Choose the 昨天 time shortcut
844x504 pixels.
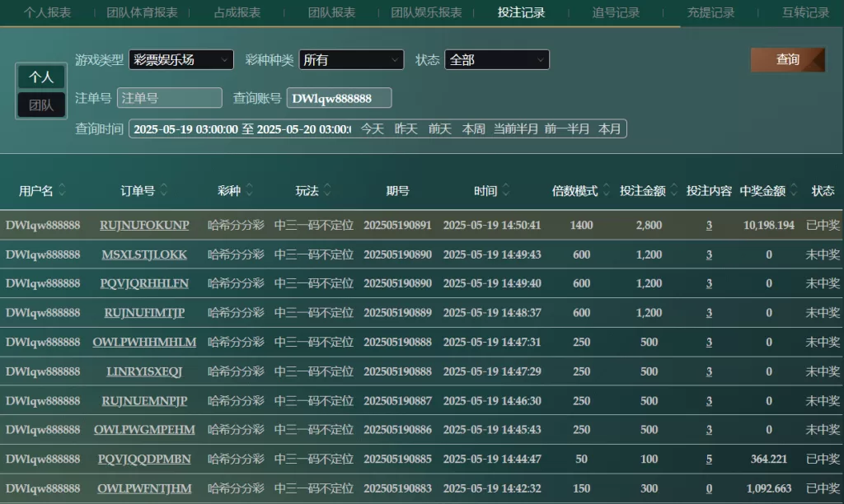pos(406,129)
